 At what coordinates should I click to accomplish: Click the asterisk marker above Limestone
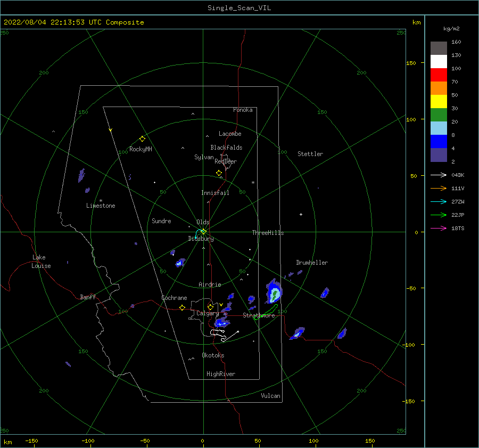tap(101, 201)
